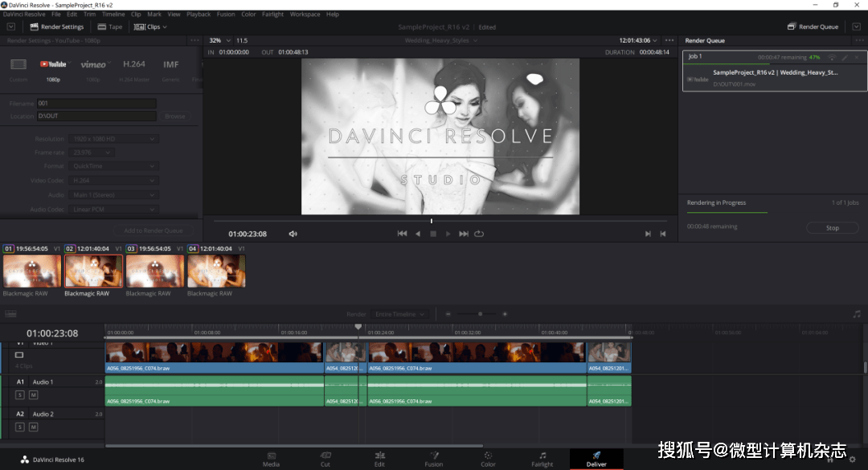Open the File menu
Screen dimensions: 868x470
click(56, 14)
